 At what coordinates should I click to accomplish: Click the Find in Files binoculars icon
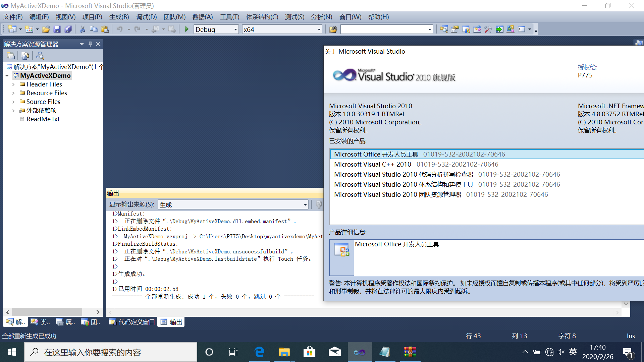pyautogui.click(x=333, y=29)
